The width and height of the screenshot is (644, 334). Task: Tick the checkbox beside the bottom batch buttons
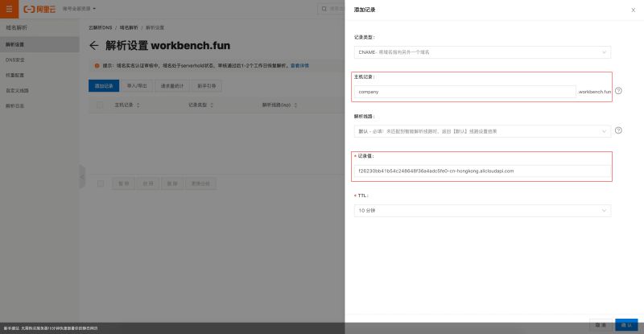[100, 183]
